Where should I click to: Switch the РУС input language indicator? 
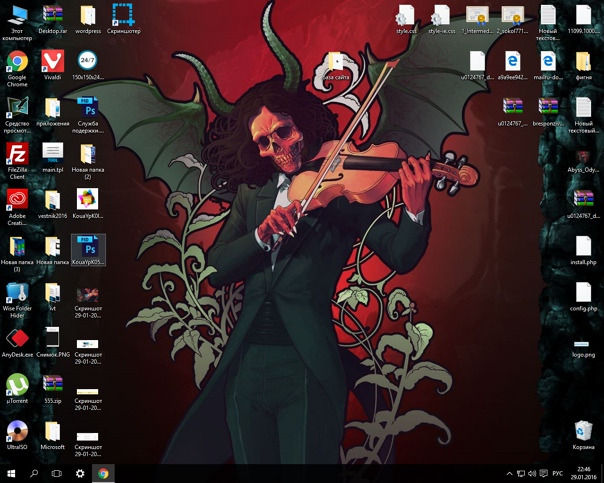(x=558, y=473)
